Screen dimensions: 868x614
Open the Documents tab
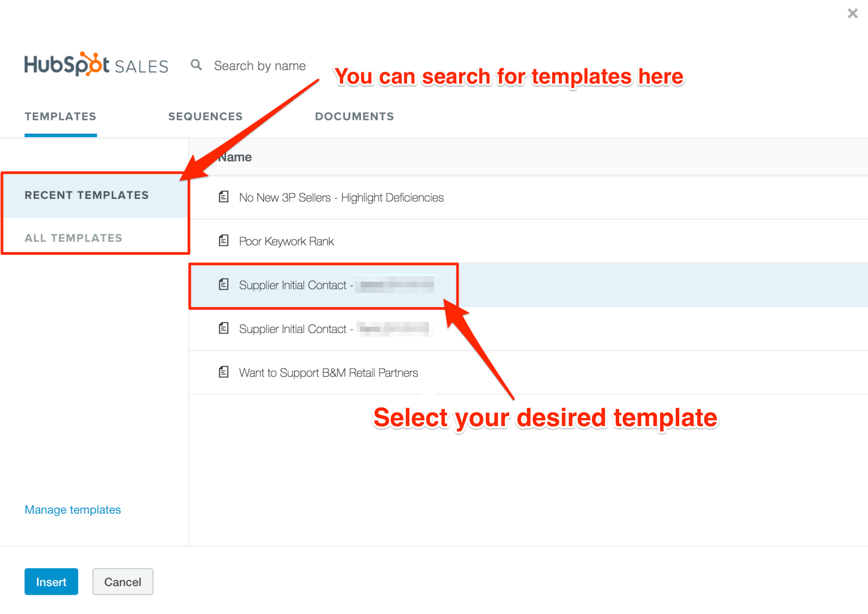click(x=354, y=117)
